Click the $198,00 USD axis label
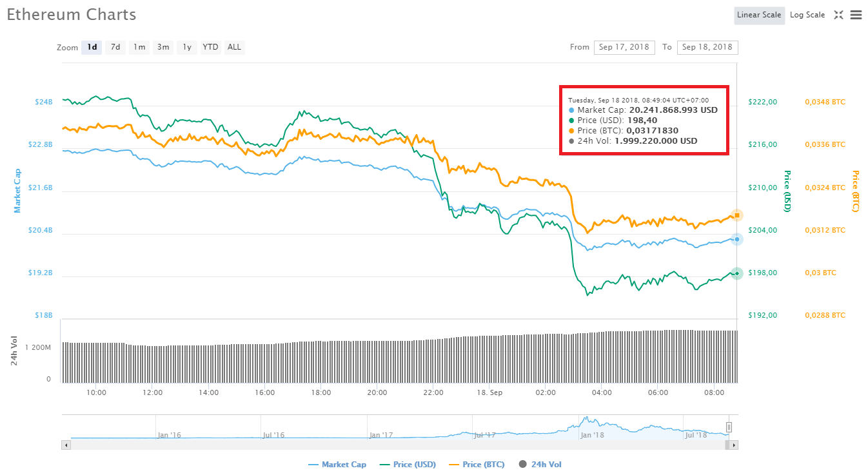868x473 pixels. [x=763, y=273]
